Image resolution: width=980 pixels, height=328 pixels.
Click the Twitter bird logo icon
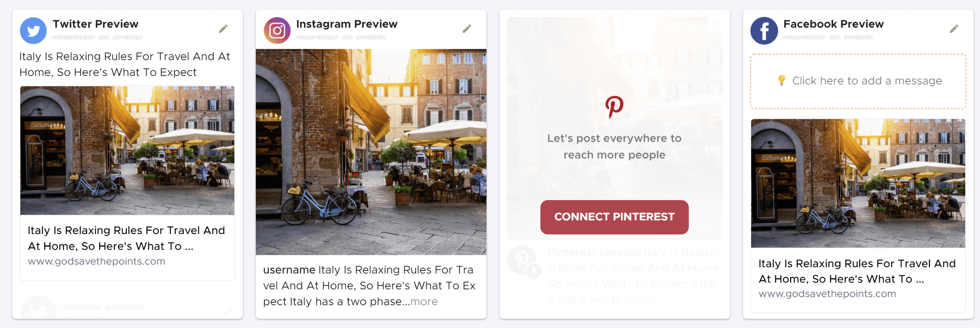coord(33,31)
